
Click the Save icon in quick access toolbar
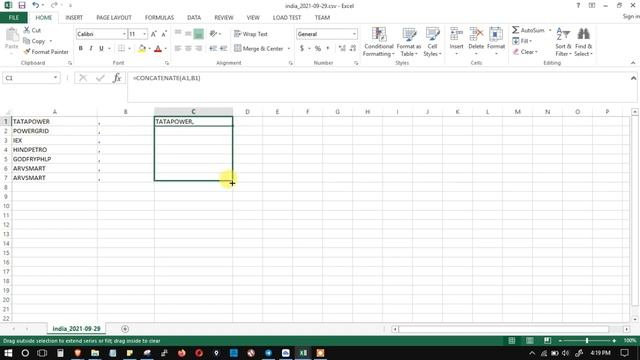tap(22, 5)
